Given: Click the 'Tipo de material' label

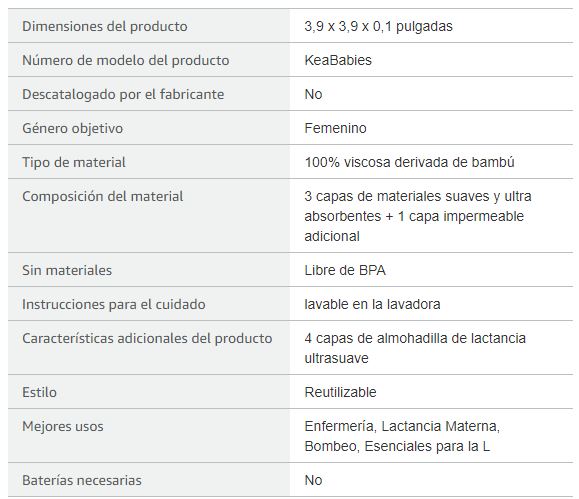Looking at the screenshot, I should (74, 162).
